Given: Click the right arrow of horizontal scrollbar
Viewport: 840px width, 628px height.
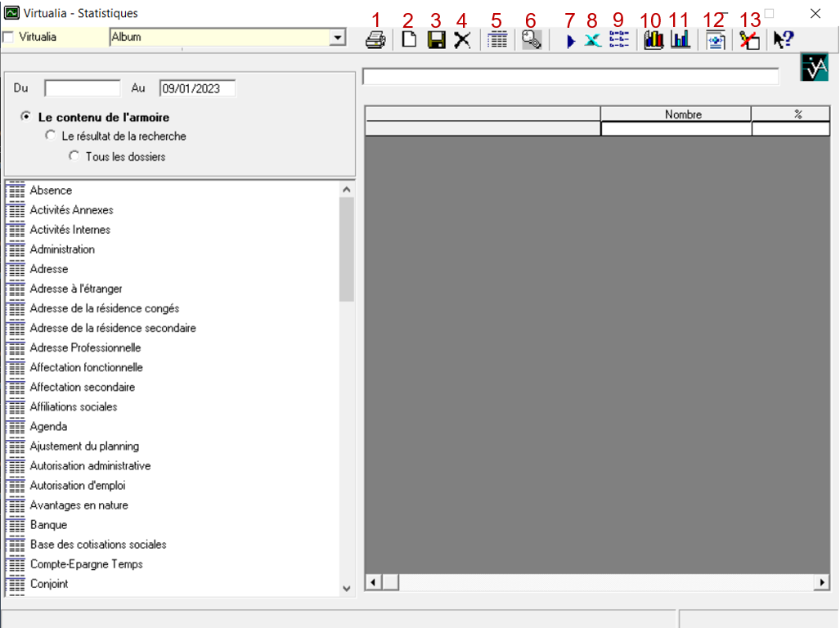Looking at the screenshot, I should point(821,582).
